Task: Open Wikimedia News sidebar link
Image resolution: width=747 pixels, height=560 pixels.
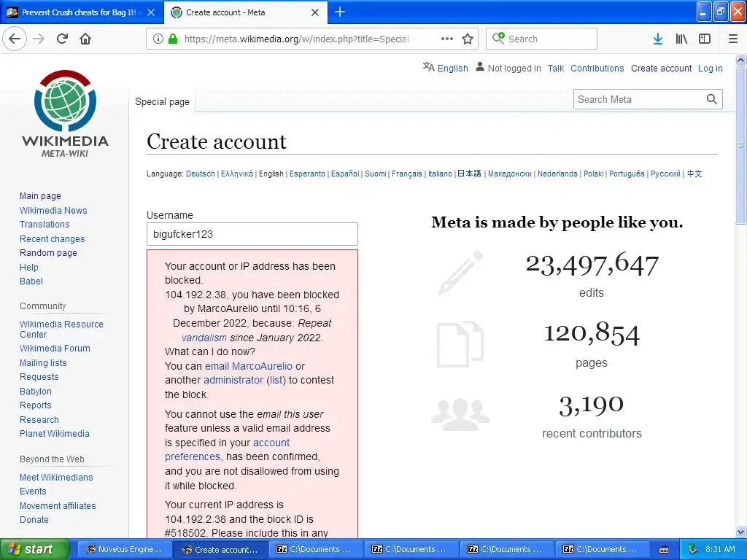Action: pyautogui.click(x=53, y=210)
